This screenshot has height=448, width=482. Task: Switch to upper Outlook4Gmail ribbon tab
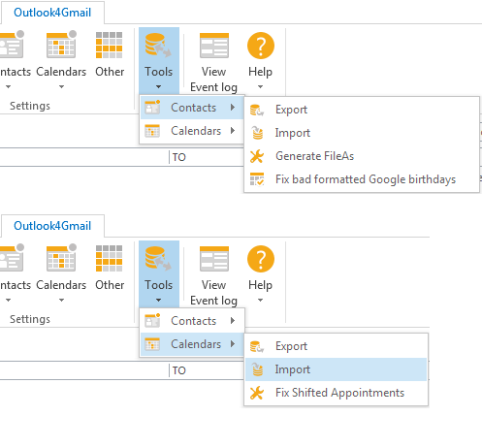click(x=52, y=13)
